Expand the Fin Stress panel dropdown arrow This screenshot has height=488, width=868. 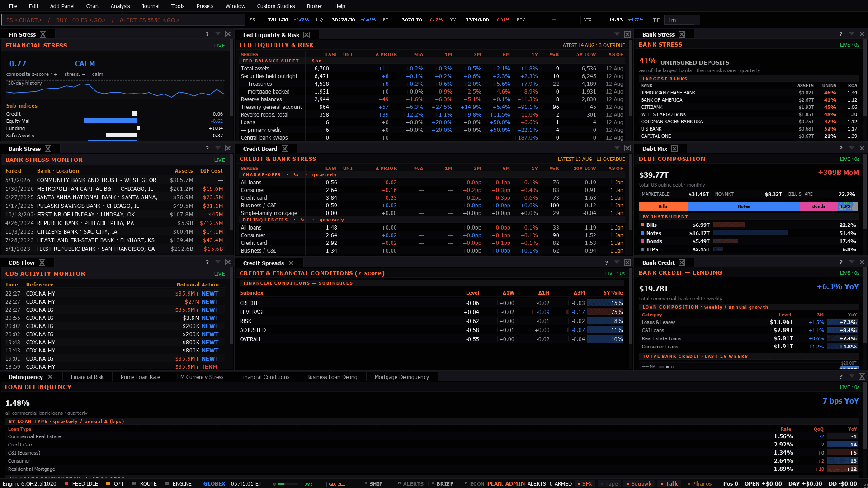(x=218, y=34)
